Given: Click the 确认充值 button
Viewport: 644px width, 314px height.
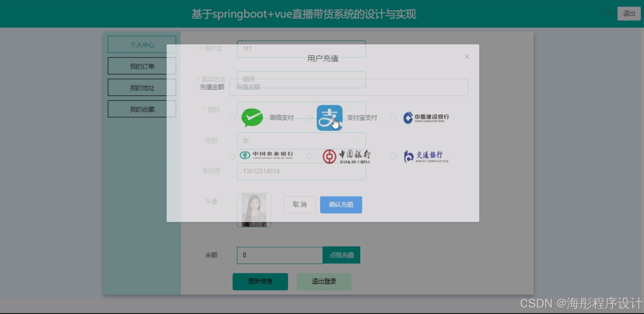Looking at the screenshot, I should (341, 205).
